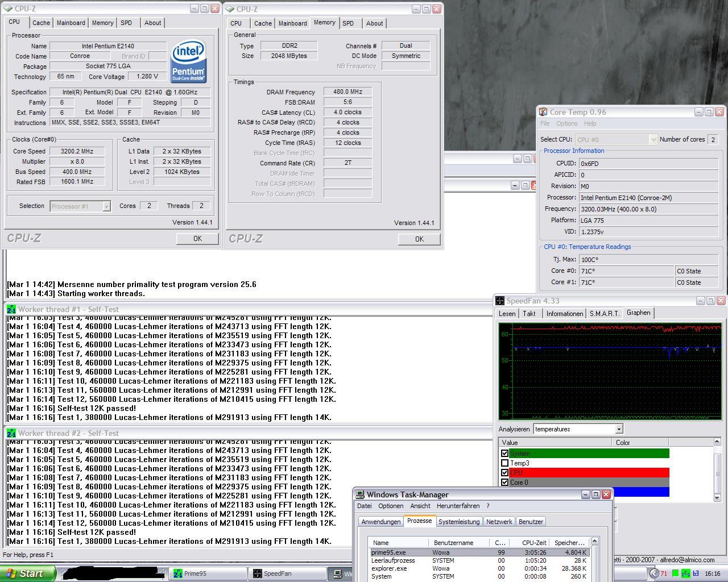Click the Prime95 system tray icon
728x582 pixels.
(x=685, y=573)
